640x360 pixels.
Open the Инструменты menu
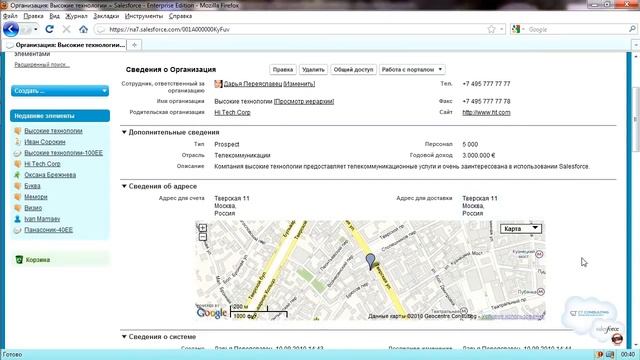point(144,16)
